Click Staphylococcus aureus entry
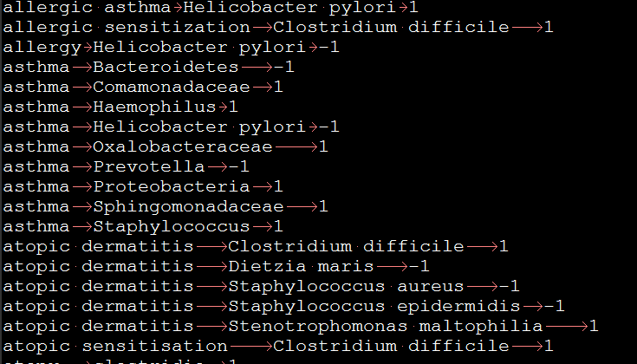 pos(346,286)
